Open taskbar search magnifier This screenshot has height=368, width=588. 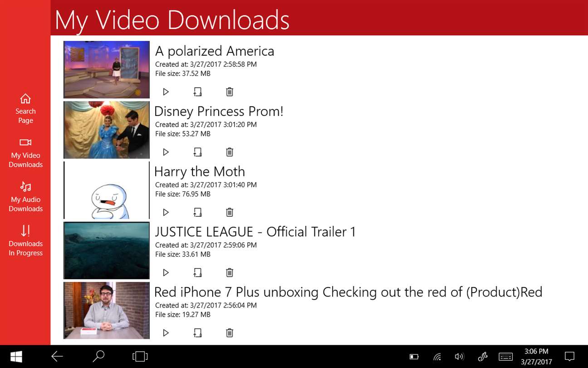(x=98, y=357)
